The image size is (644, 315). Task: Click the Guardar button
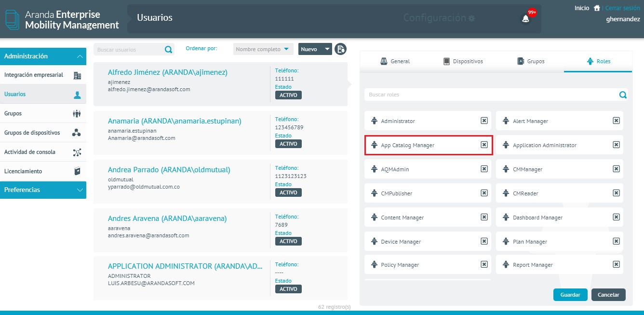click(570, 294)
